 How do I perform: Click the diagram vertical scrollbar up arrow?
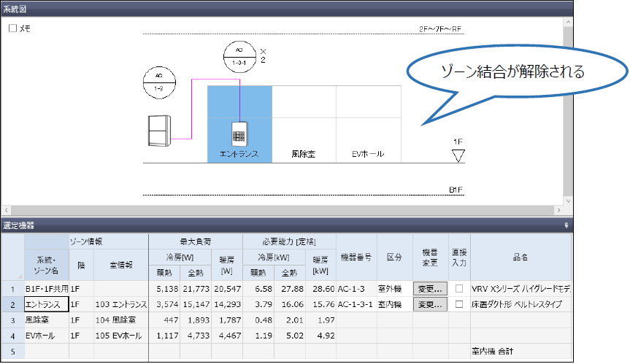tap(567, 22)
